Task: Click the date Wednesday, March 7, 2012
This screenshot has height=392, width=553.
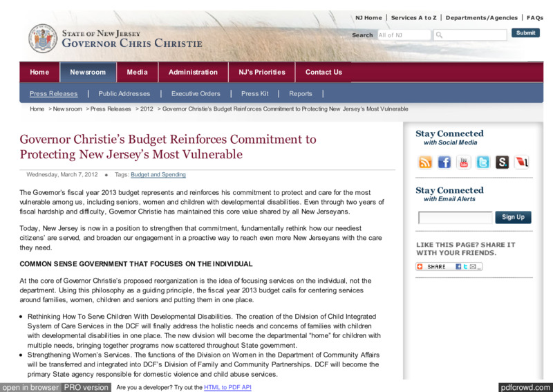Action: [x=62, y=174]
